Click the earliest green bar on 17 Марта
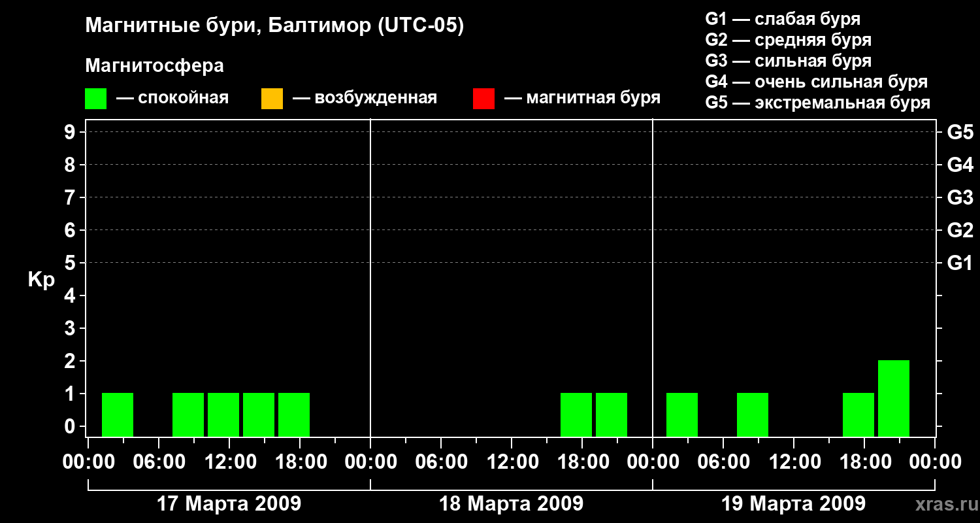This screenshot has height=523, width=980. point(118,414)
